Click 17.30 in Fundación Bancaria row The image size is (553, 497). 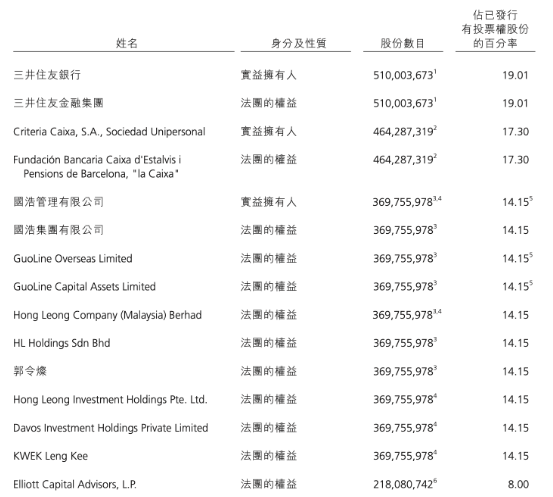(x=516, y=160)
